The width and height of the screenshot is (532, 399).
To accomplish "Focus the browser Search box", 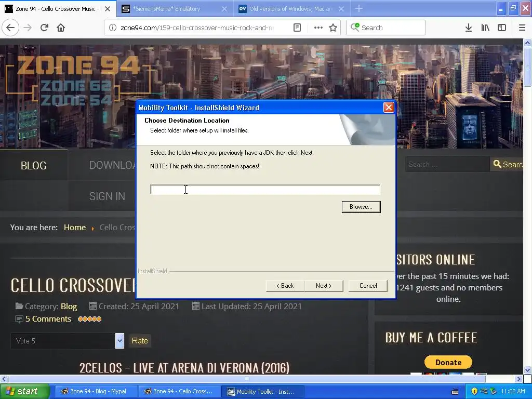I will tap(386, 28).
